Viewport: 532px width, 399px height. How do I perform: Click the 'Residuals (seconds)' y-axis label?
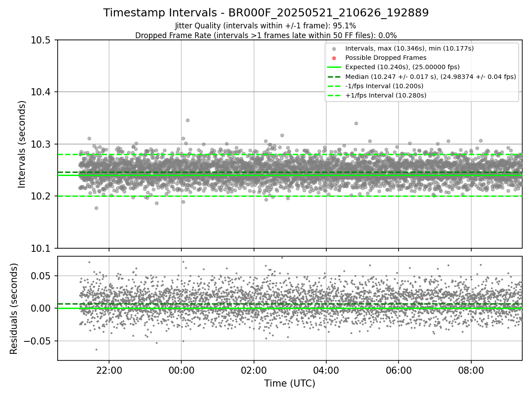coord(14,309)
